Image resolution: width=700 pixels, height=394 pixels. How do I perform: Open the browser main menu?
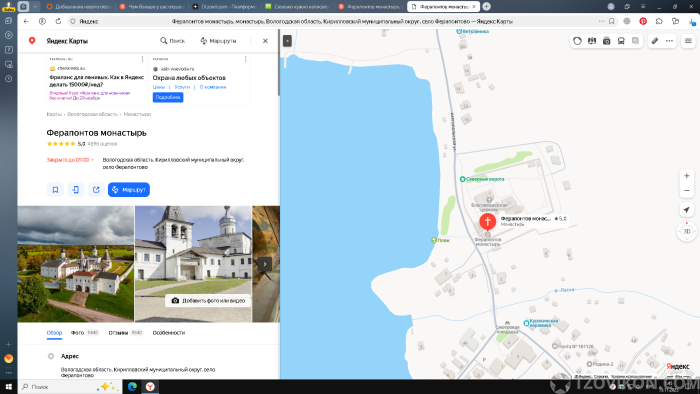(643, 6)
